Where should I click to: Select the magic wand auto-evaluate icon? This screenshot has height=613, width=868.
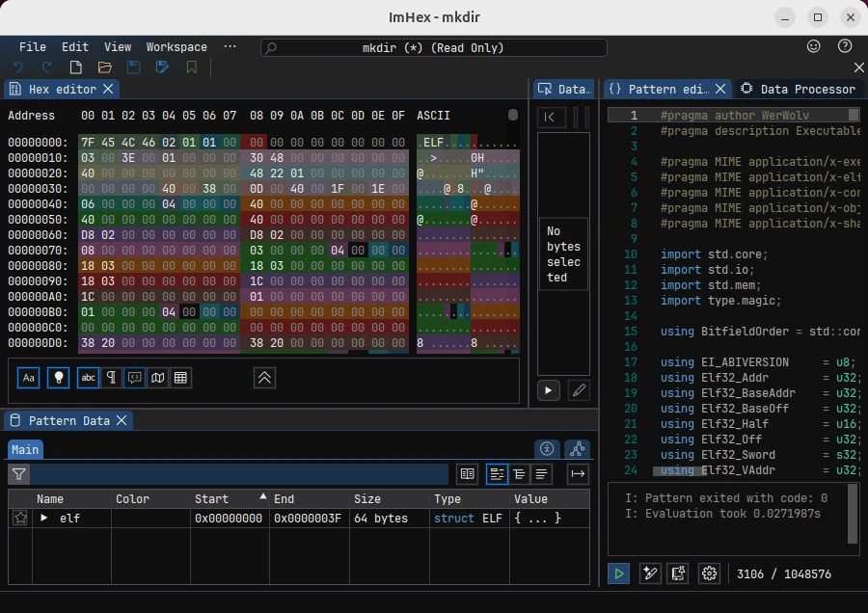pos(649,573)
